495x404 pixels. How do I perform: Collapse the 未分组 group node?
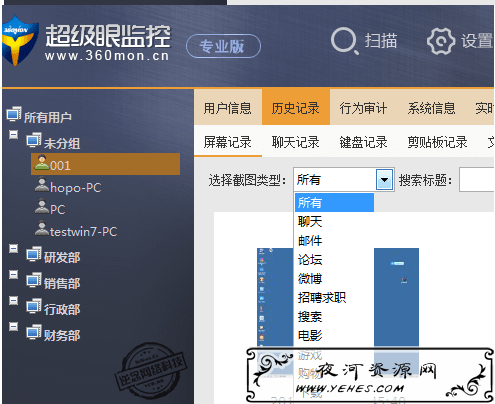[13, 135]
